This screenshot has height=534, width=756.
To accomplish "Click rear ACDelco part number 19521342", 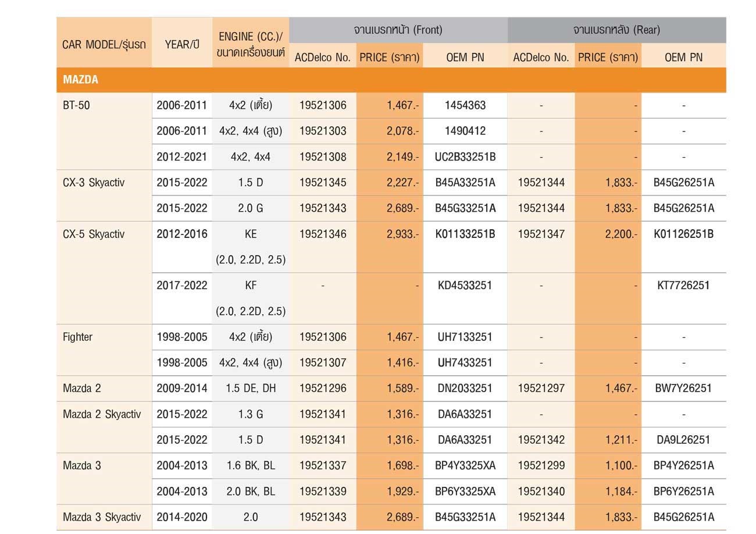I will (x=541, y=440).
